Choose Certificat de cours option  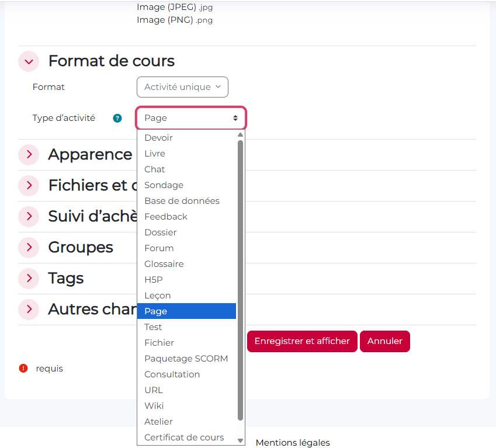(x=184, y=437)
